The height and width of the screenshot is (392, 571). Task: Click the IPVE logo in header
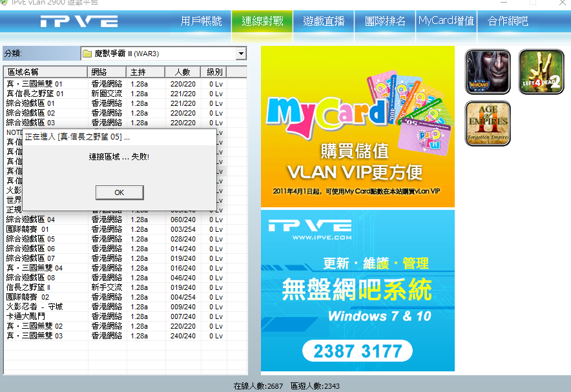tap(79, 21)
